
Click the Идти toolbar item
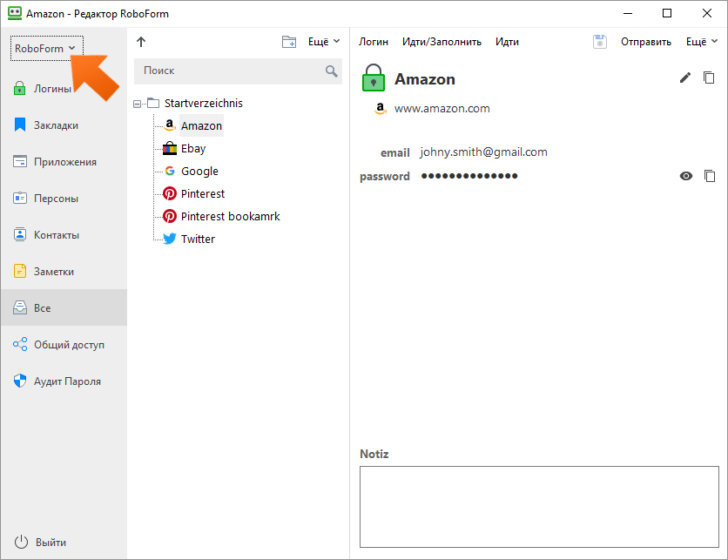507,42
